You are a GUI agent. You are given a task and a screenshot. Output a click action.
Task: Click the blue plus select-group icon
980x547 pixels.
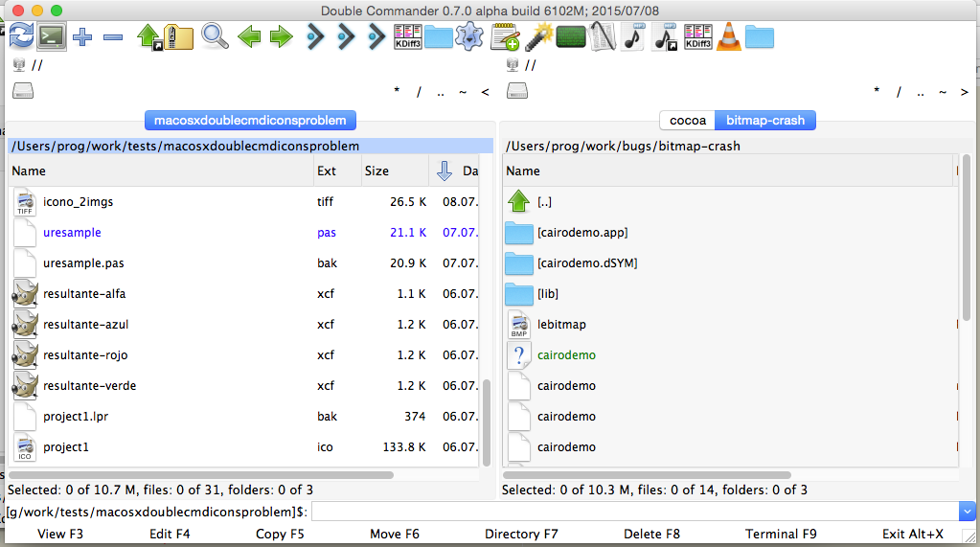pyautogui.click(x=83, y=37)
